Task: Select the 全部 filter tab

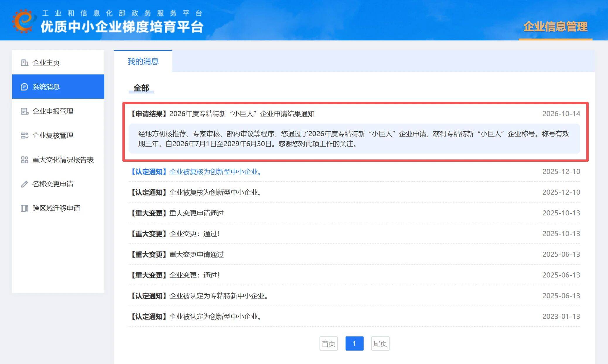Action: click(x=141, y=88)
